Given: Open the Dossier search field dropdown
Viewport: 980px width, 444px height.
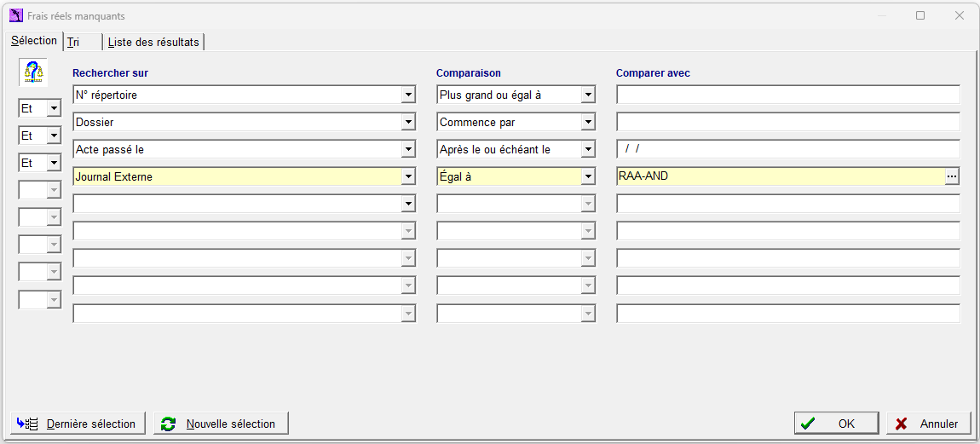Looking at the screenshot, I should click(x=407, y=123).
